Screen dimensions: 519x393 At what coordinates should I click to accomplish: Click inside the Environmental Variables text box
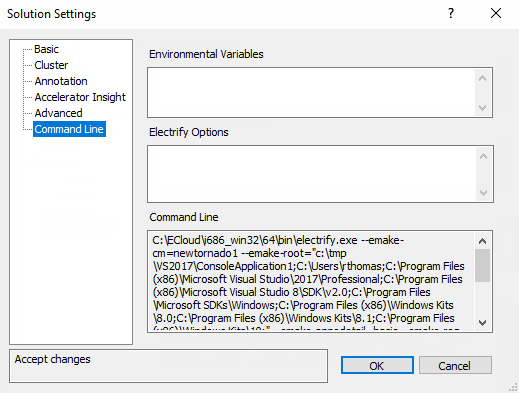pyautogui.click(x=311, y=92)
